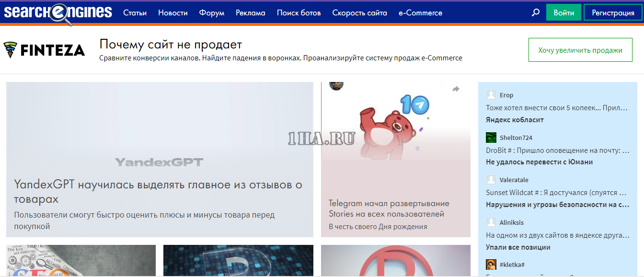Open Shelton724's green avatar
644x277 pixels.
pos(491,138)
